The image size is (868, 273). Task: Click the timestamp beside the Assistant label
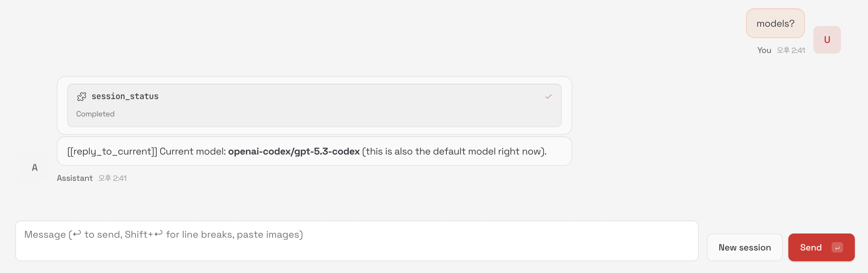[113, 178]
